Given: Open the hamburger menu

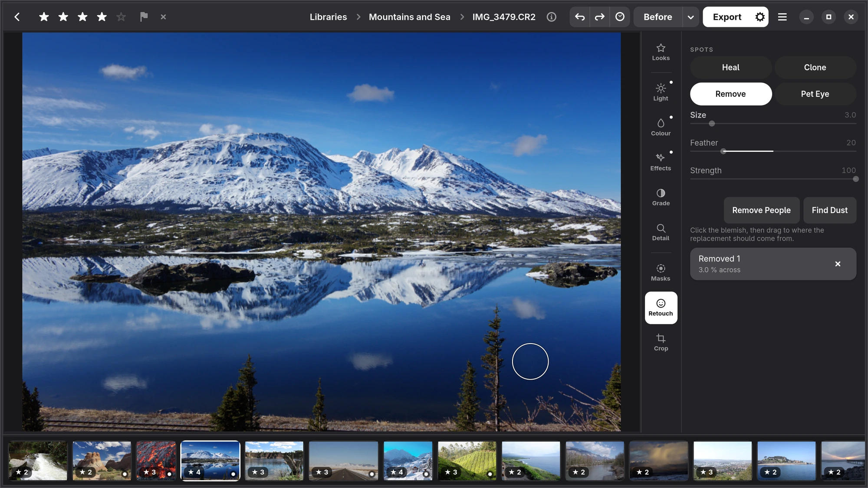Looking at the screenshot, I should 782,17.
